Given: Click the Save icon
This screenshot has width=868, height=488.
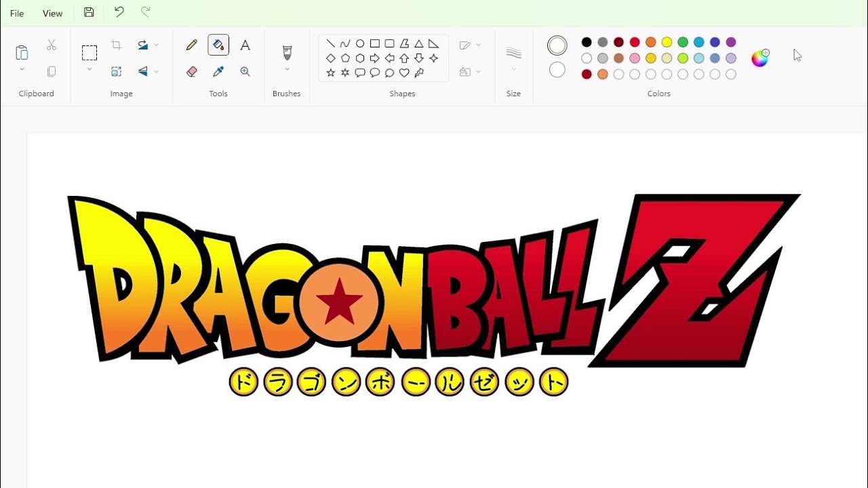Looking at the screenshot, I should click(89, 12).
